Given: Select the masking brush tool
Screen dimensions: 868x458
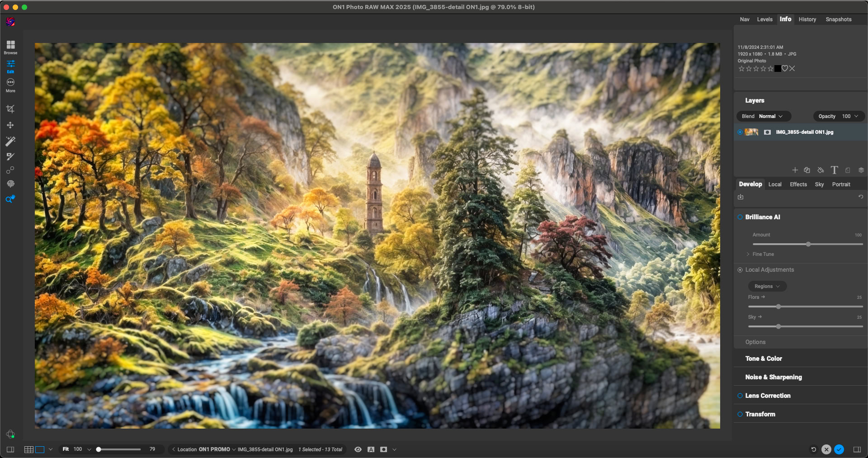Looking at the screenshot, I should pos(10,157).
